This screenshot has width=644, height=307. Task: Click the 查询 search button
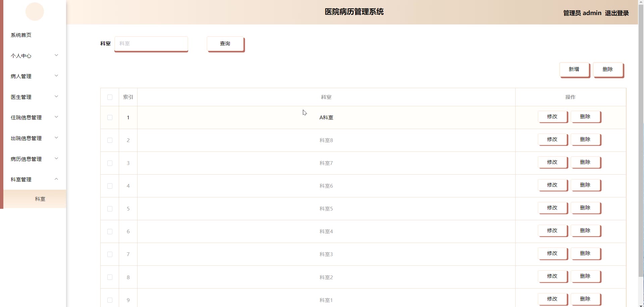pos(225,44)
